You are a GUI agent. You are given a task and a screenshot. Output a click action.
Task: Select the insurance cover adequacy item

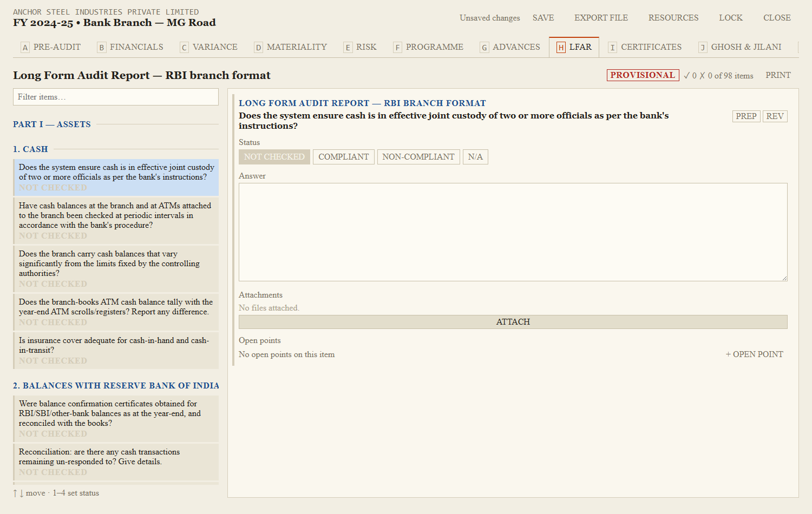point(116,351)
